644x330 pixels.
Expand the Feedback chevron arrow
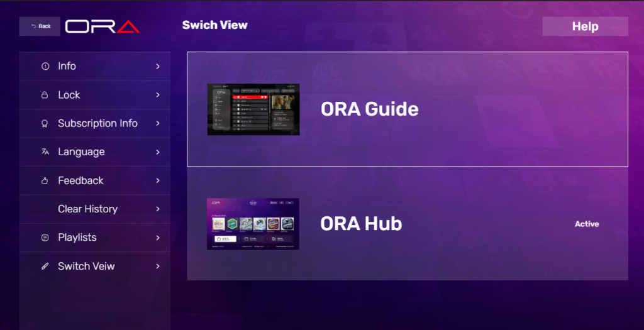pyautogui.click(x=158, y=180)
